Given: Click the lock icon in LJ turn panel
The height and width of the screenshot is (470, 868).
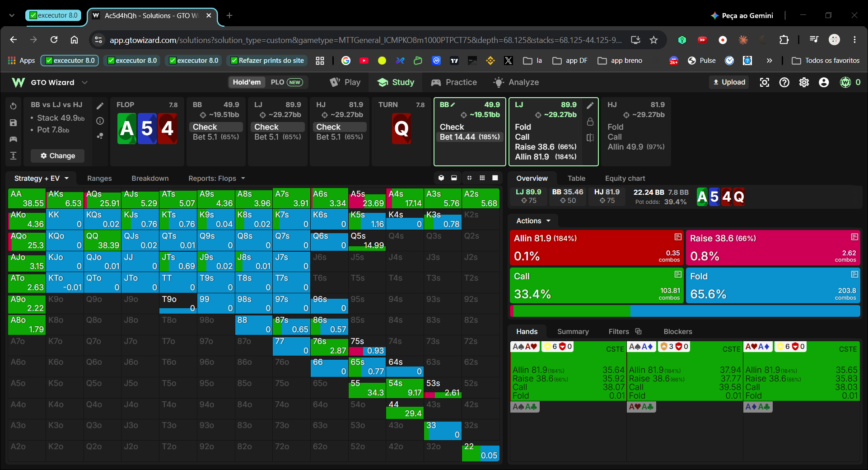Looking at the screenshot, I should (x=590, y=122).
